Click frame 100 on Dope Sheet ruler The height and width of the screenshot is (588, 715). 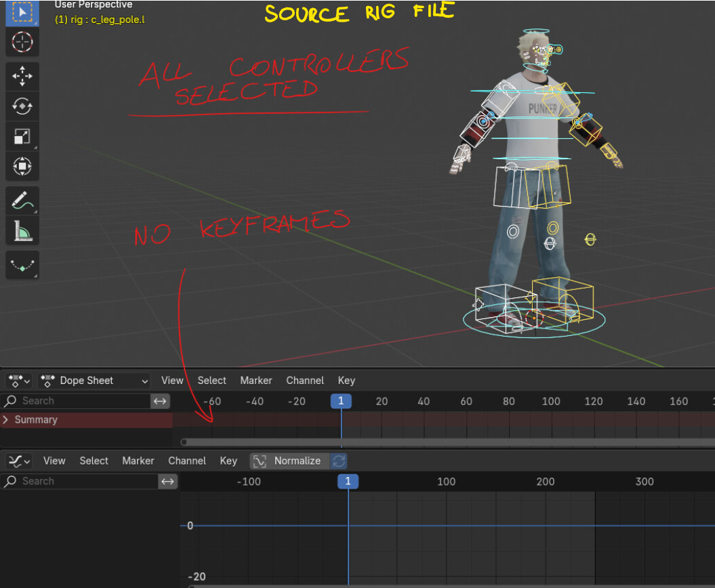[x=551, y=401]
